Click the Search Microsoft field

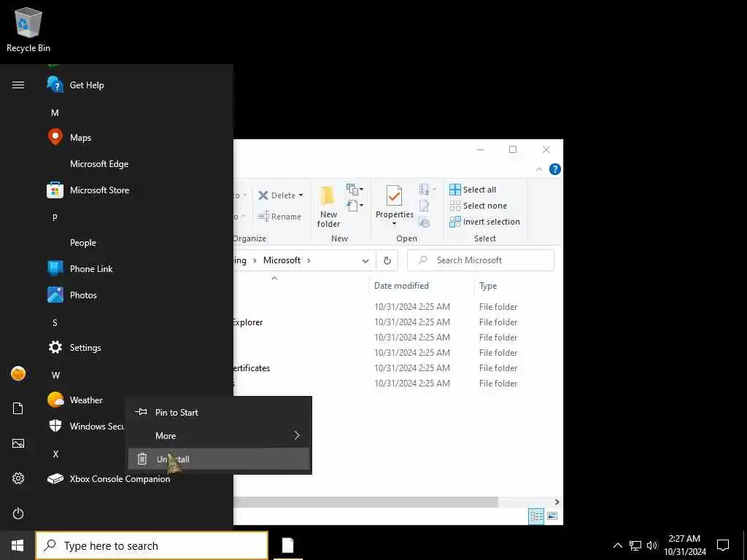click(x=481, y=260)
